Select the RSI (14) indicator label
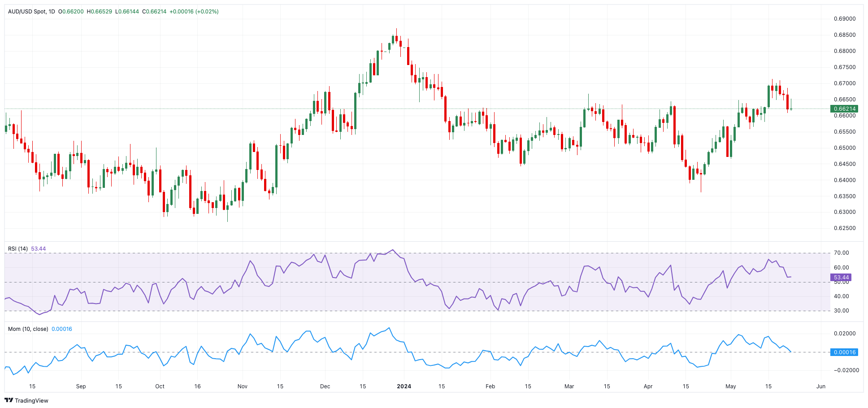The image size is (868, 408). (18, 249)
